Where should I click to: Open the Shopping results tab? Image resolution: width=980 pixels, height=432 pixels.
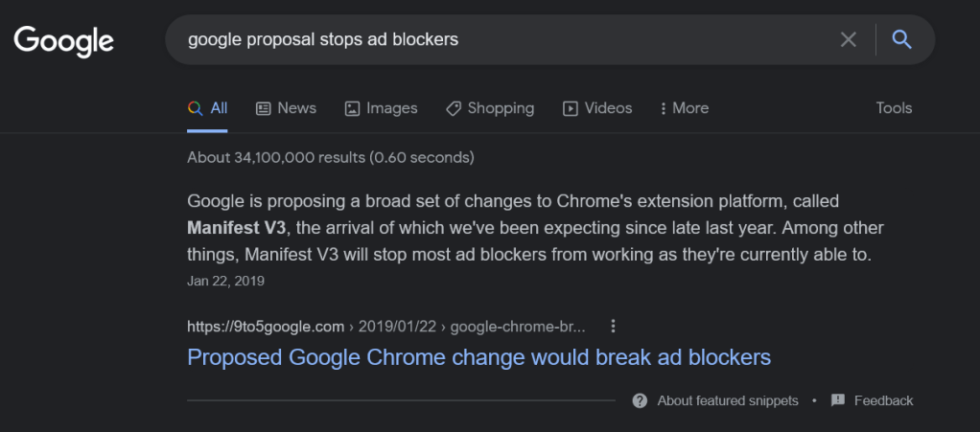point(501,108)
